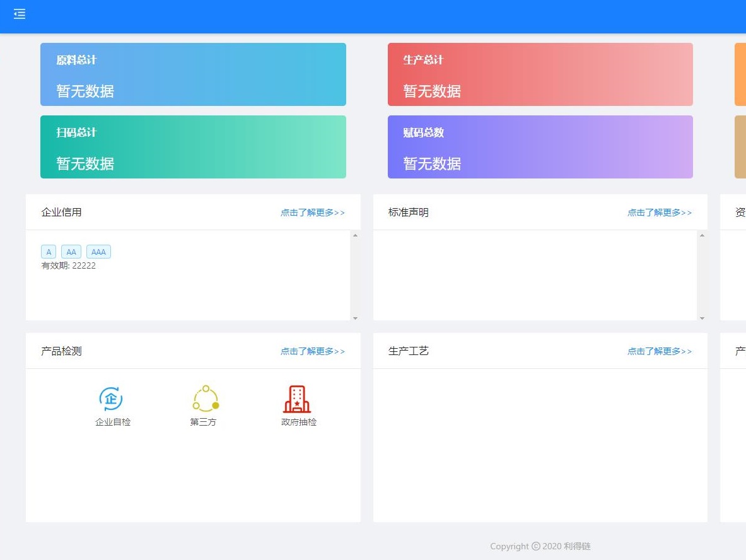Open 点击了解更多 link in 企业信用 panel
746x560 pixels.
(312, 213)
